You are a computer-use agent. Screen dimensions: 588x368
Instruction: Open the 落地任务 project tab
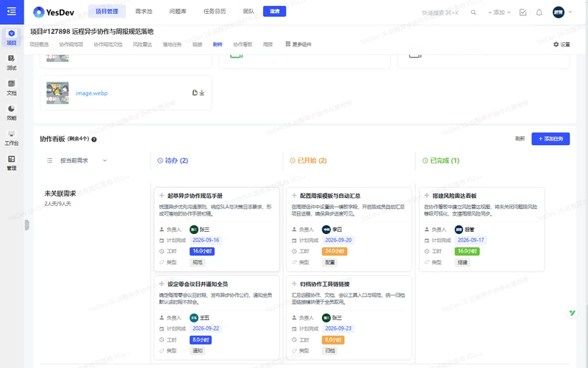(x=172, y=44)
